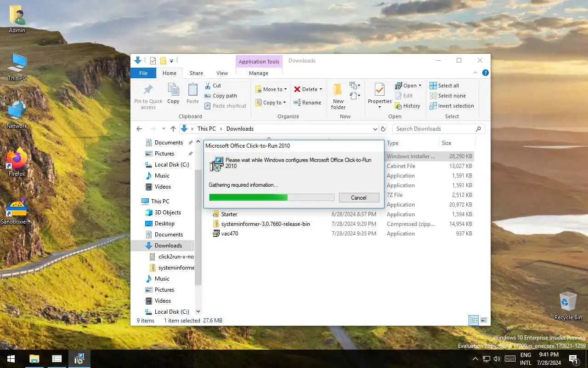Refresh the Downloads folder view
588x368 pixels.
click(383, 129)
